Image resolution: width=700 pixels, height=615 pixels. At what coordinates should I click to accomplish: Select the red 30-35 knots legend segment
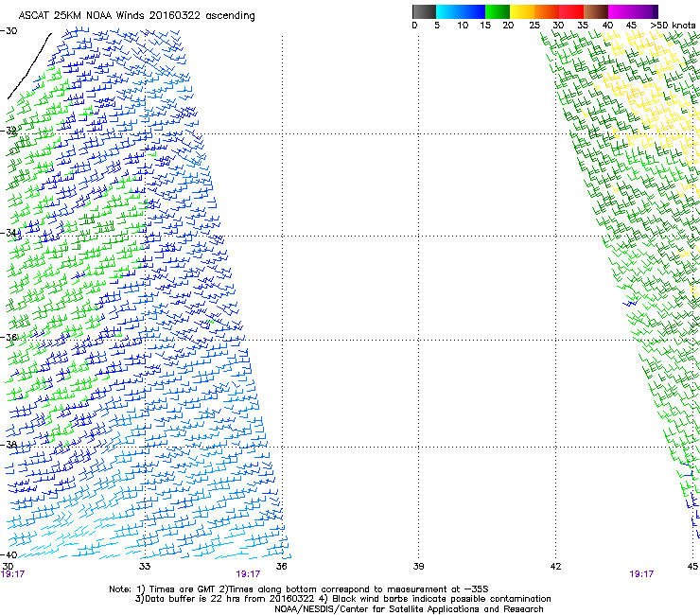coord(571,11)
